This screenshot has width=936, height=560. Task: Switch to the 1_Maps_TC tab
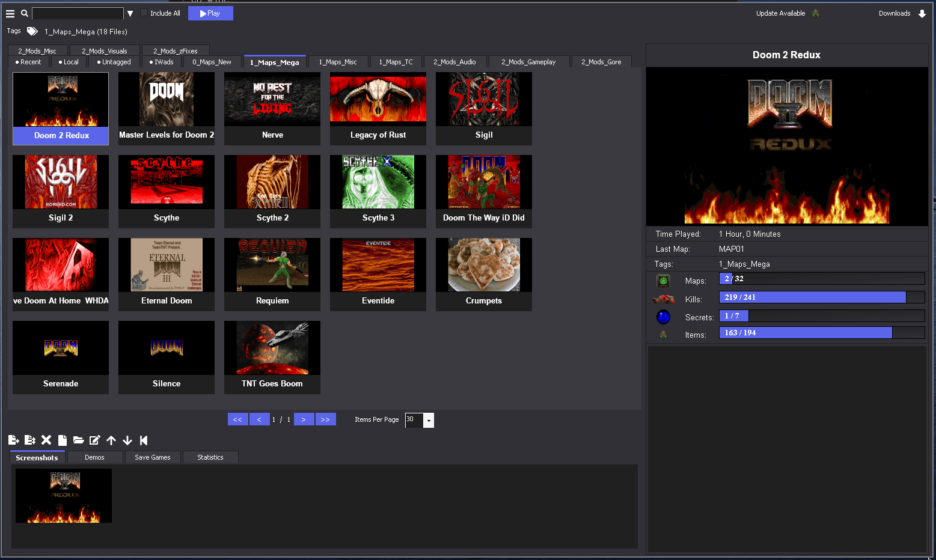[396, 62]
